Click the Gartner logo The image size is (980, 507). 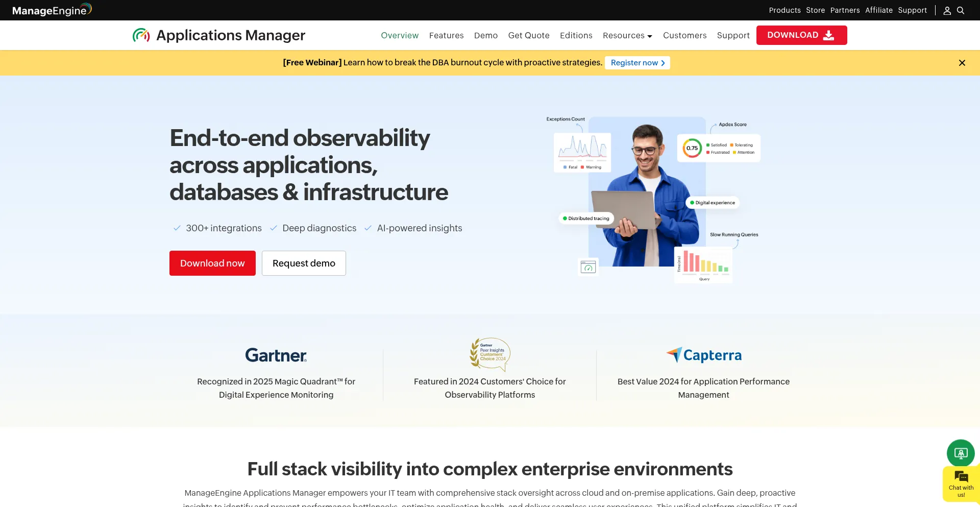point(276,355)
